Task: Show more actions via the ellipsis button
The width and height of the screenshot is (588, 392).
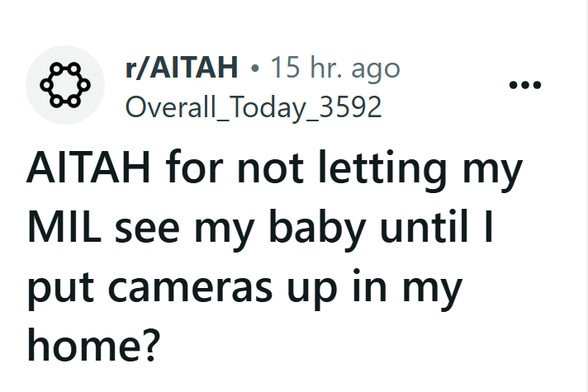Action: coord(524,86)
